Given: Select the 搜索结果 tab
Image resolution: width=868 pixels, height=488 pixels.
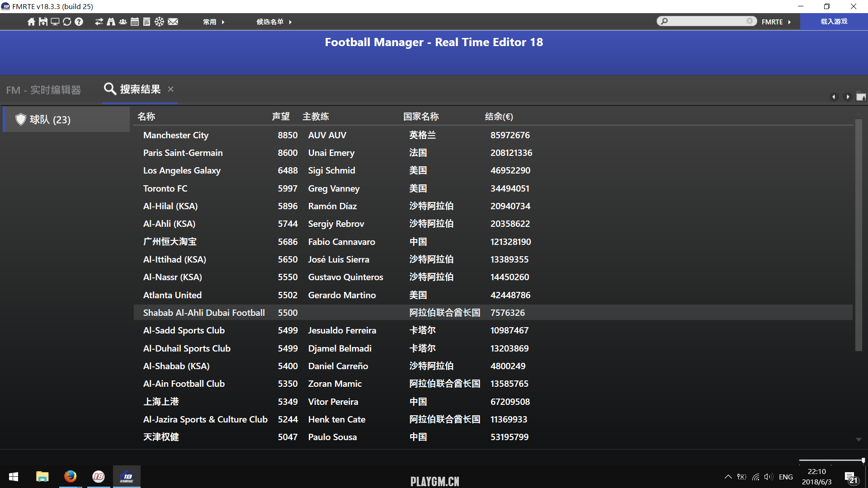Looking at the screenshot, I should [x=139, y=89].
